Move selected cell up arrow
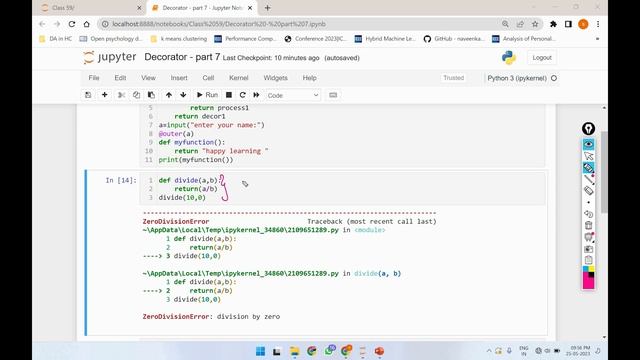This screenshot has height=360, width=640. pos(169,95)
